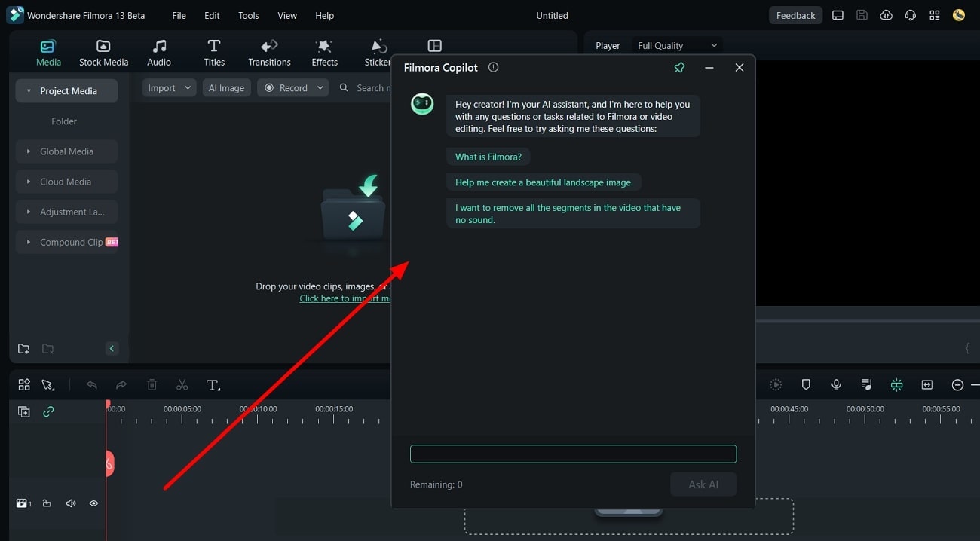The width and height of the screenshot is (980, 541).
Task: Click the search media field
Action: point(364,88)
